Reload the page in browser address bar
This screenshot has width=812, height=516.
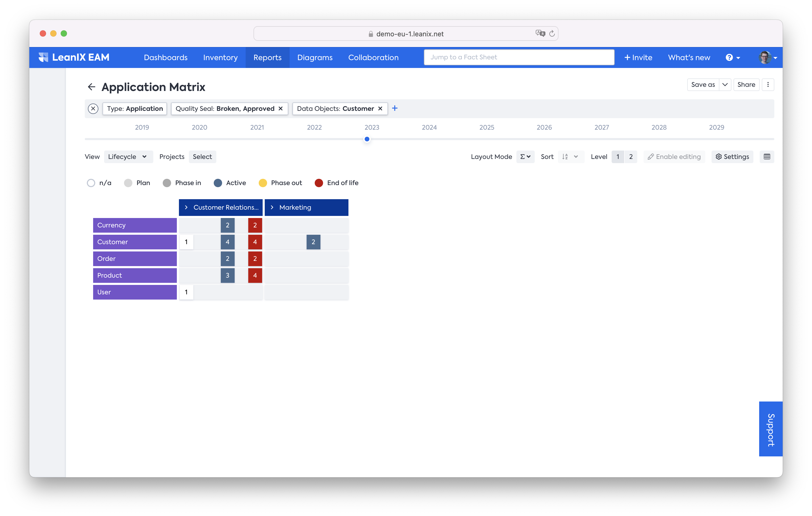(552, 34)
